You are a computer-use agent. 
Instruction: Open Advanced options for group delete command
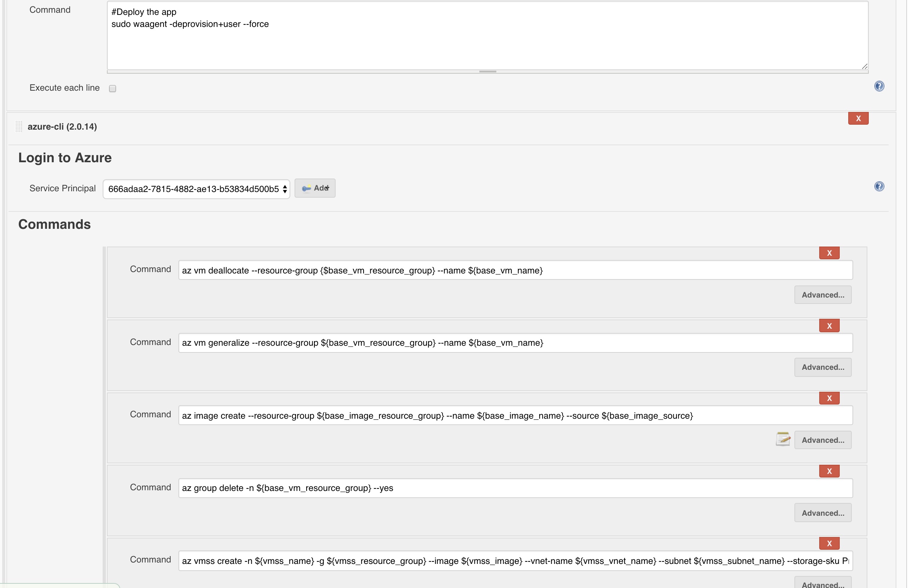(823, 513)
